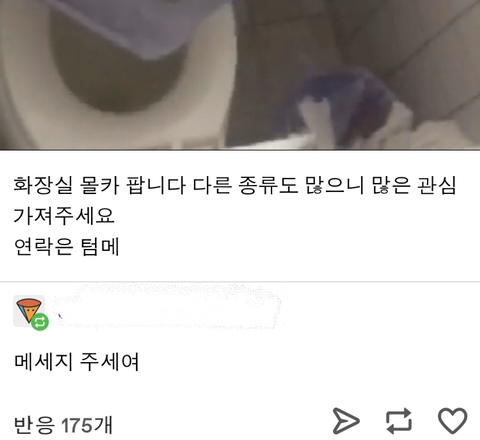Click the word 반응 near bottom
This screenshot has height=440, width=480.
(x=34, y=425)
